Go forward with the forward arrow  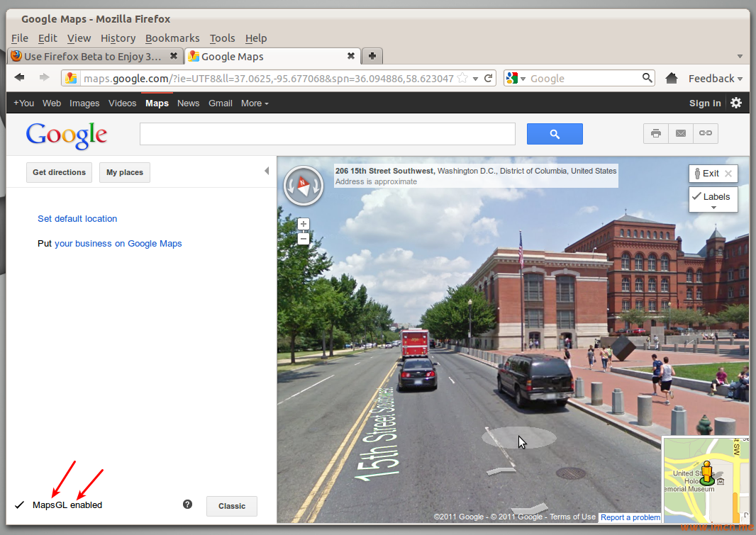(x=45, y=77)
